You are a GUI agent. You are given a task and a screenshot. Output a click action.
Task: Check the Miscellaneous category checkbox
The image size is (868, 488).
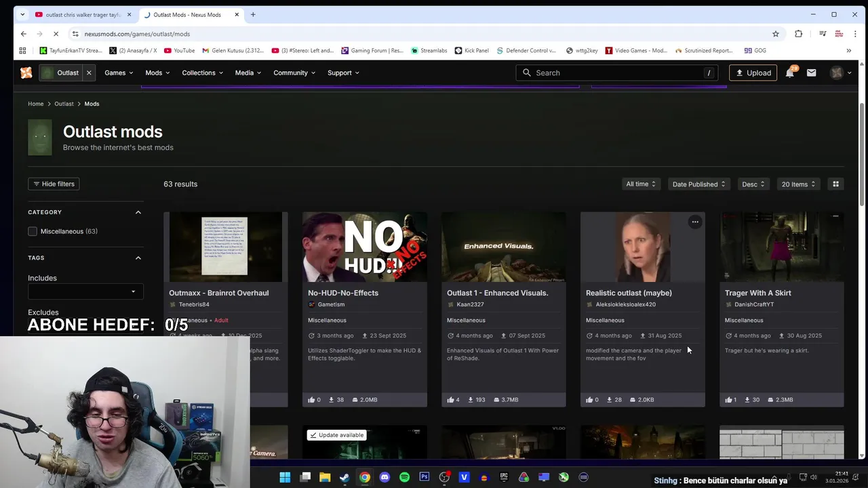pos(33,232)
